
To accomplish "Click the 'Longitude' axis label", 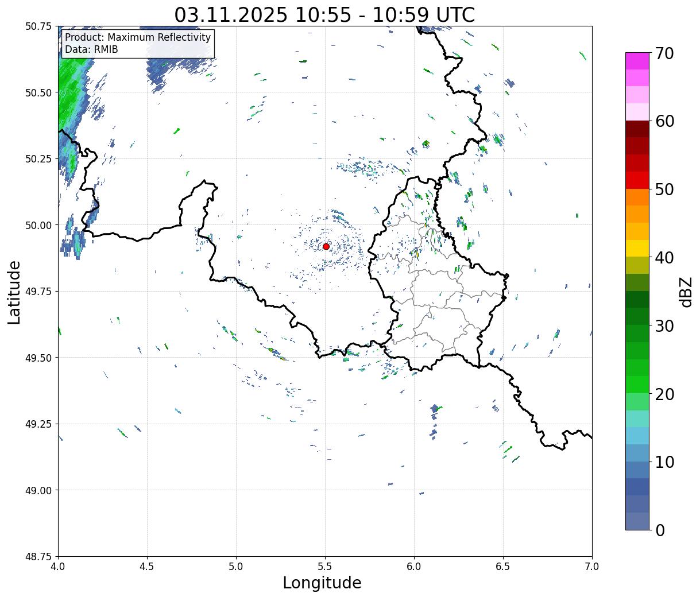I will pos(322,583).
